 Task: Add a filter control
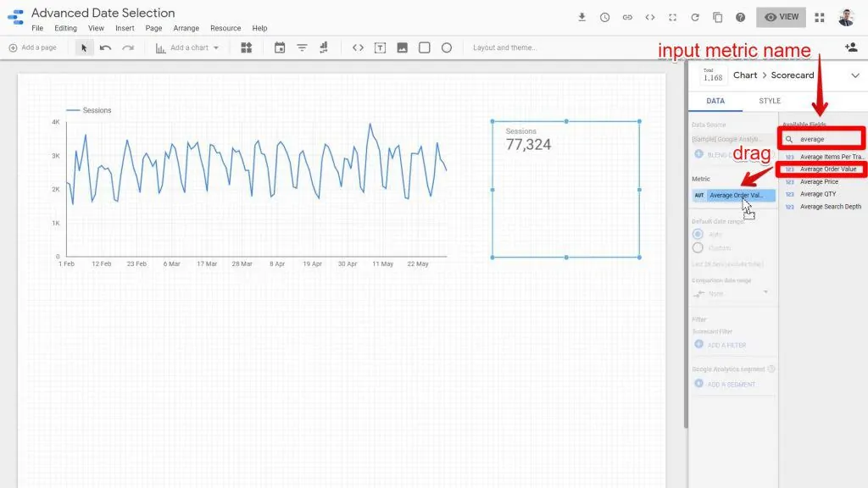pos(302,47)
